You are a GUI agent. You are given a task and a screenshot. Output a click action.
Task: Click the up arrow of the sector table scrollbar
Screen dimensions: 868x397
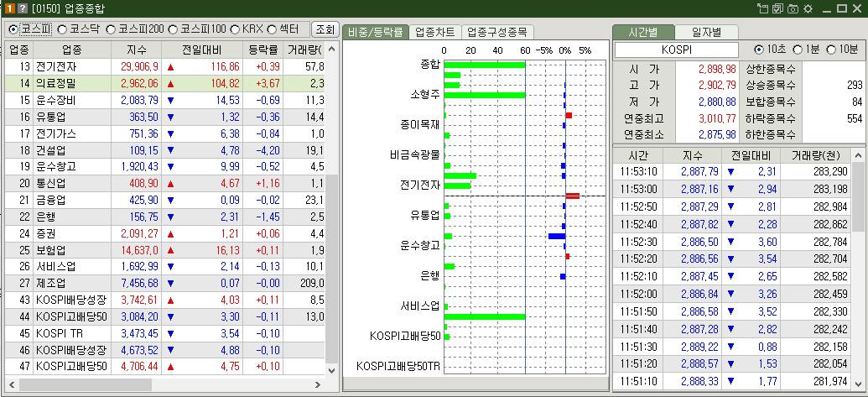331,49
